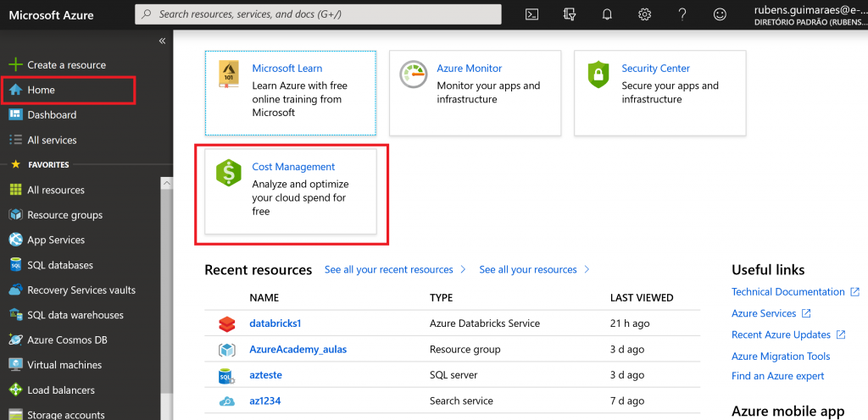The height and width of the screenshot is (420, 868).
Task: Open Virtual machines in favorites
Action: (x=64, y=365)
